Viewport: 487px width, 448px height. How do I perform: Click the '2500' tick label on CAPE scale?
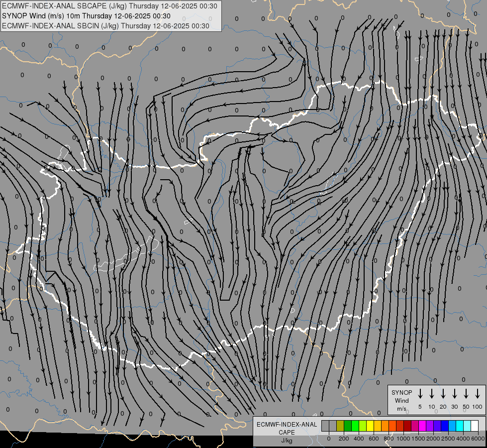click(x=448, y=439)
